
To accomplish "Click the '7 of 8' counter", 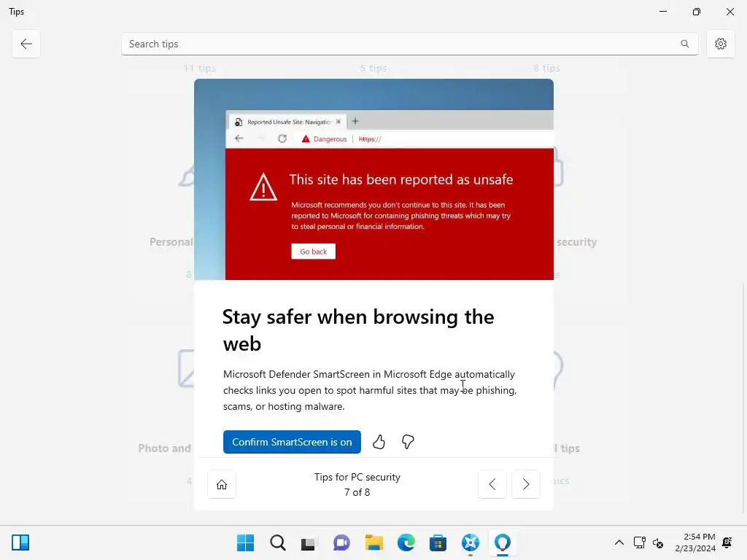I will [357, 492].
